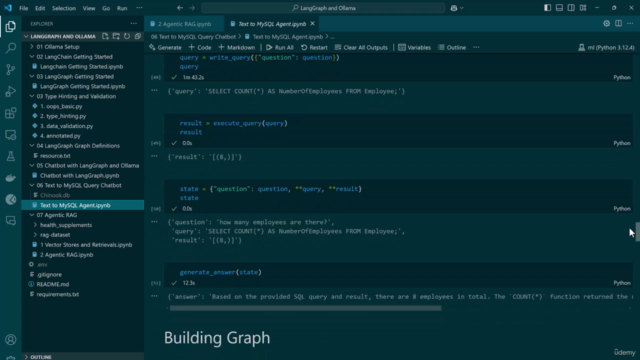Screen dimensions: 640x360
Task: Open README.md file
Action: pyautogui.click(x=82, y=284)
